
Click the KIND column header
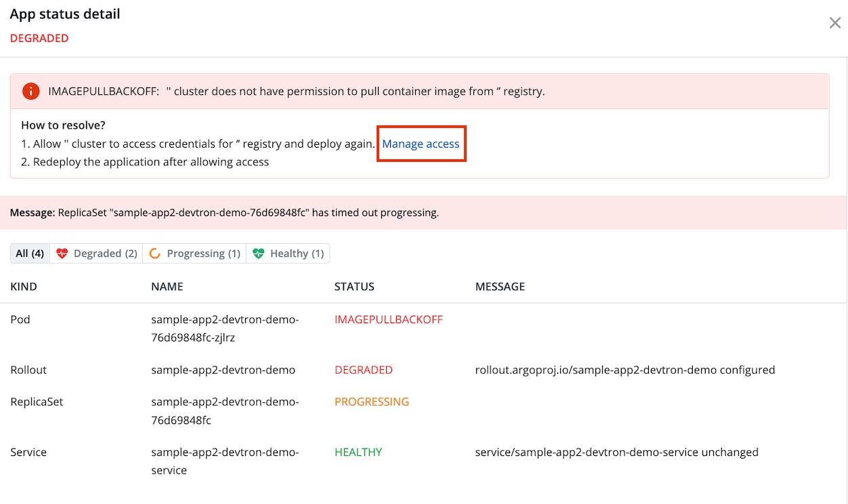pyautogui.click(x=24, y=287)
